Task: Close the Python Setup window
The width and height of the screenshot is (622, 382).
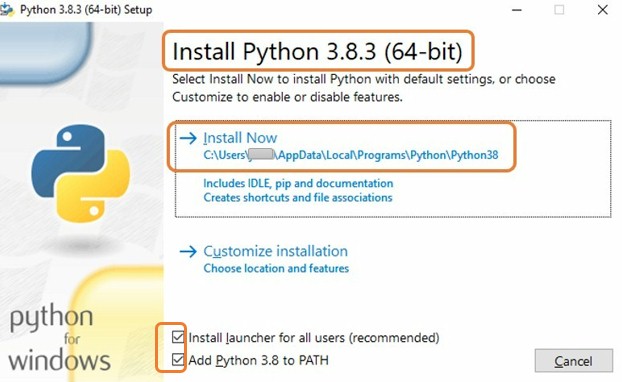Action: tap(603, 10)
